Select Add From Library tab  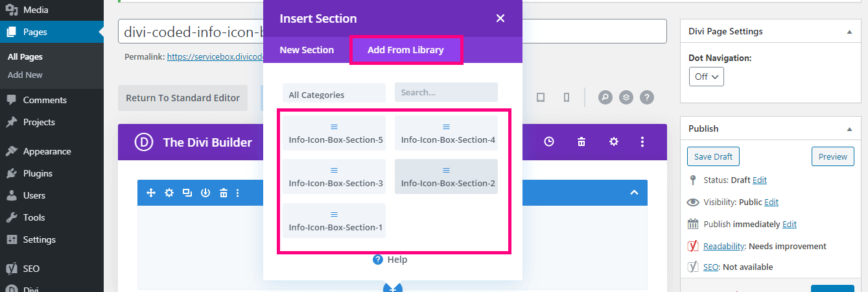pos(406,50)
